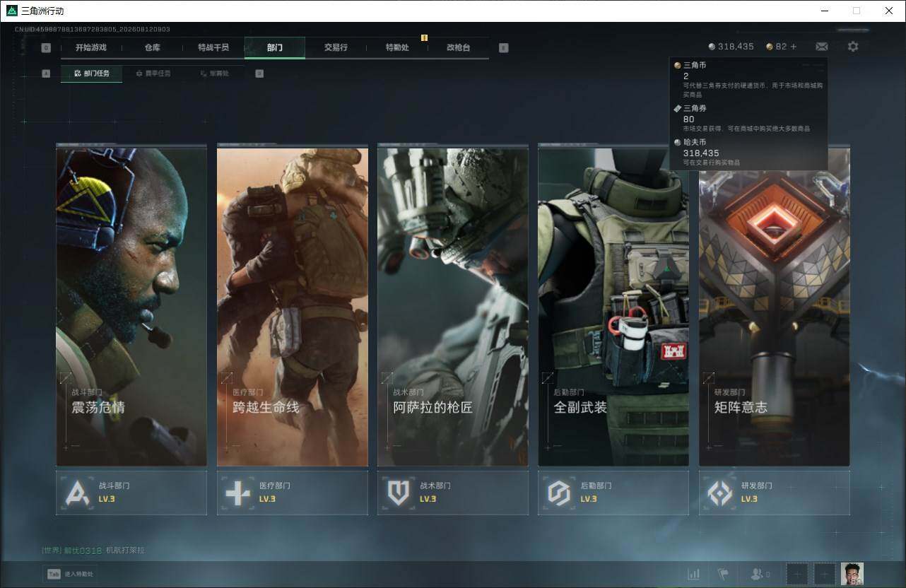Click the 82 currency amount
This screenshot has height=588, width=906.
781,47
